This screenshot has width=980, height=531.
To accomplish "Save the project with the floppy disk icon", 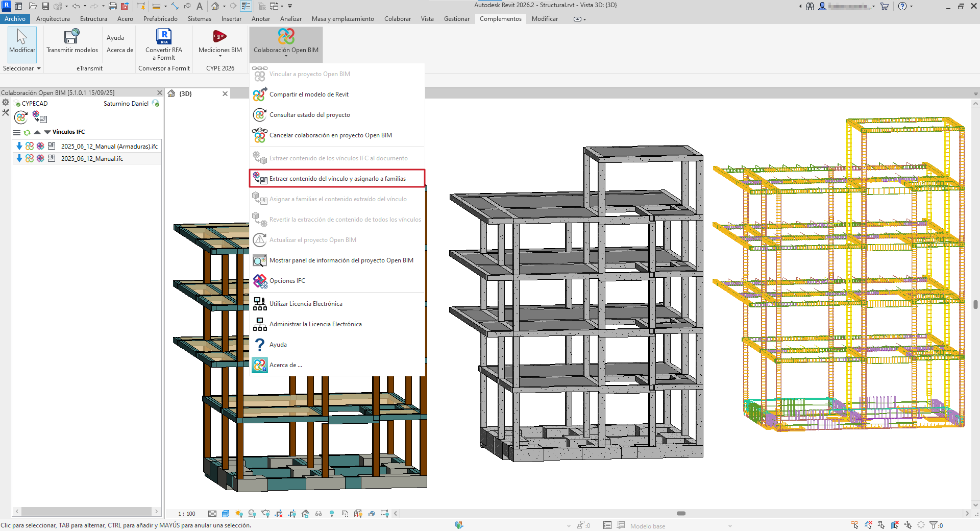I will (x=45, y=6).
